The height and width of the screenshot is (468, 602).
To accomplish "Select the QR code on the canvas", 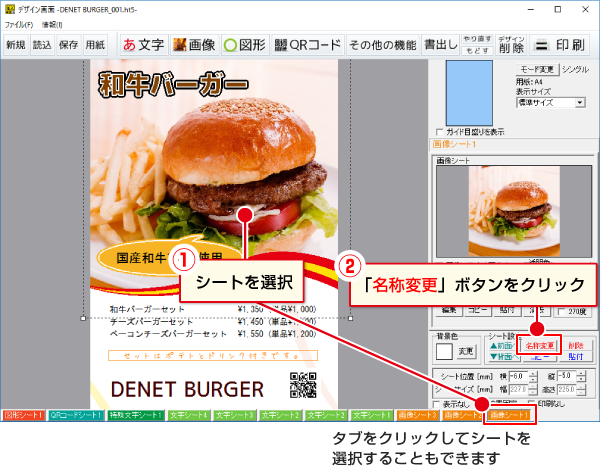I will (303, 385).
